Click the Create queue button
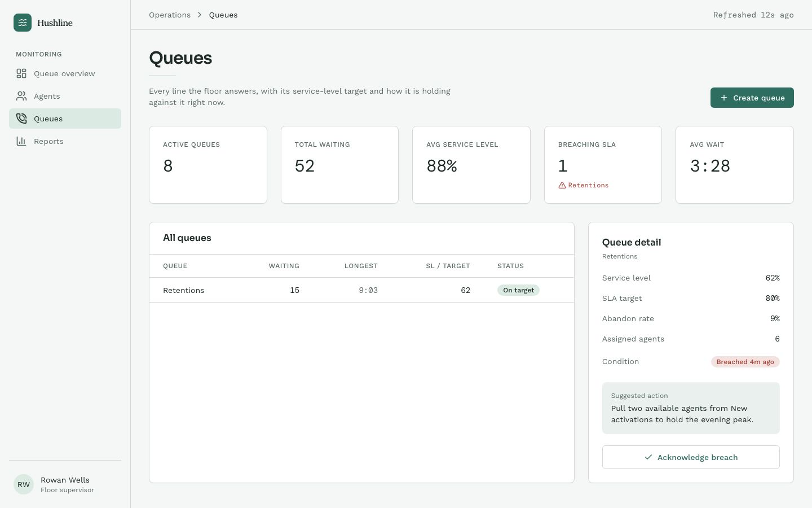 click(x=752, y=98)
